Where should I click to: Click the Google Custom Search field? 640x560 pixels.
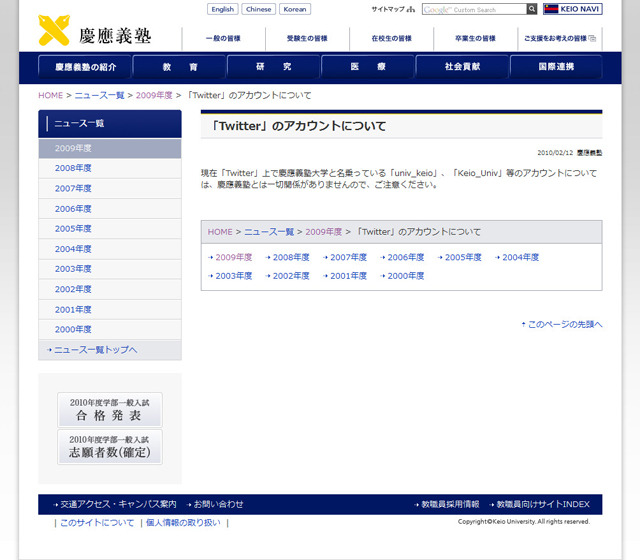click(x=474, y=9)
